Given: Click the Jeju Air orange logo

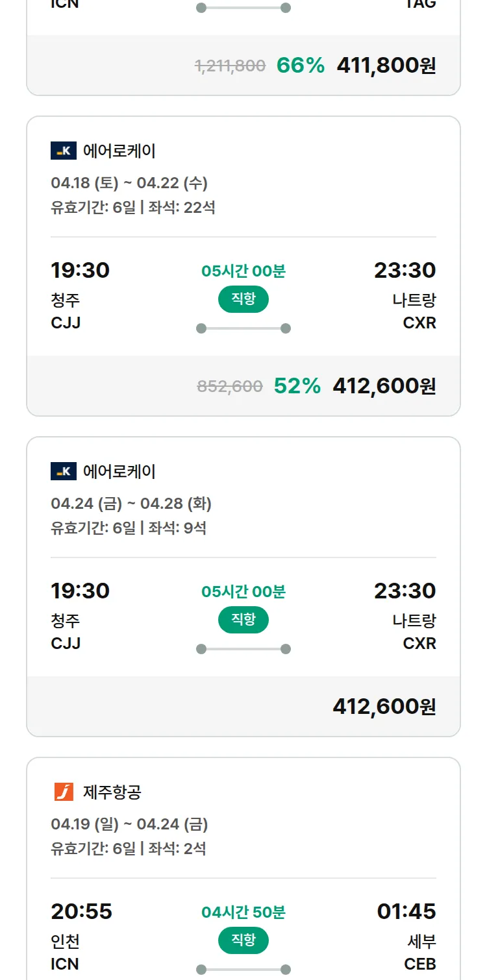Looking at the screenshot, I should [x=64, y=792].
